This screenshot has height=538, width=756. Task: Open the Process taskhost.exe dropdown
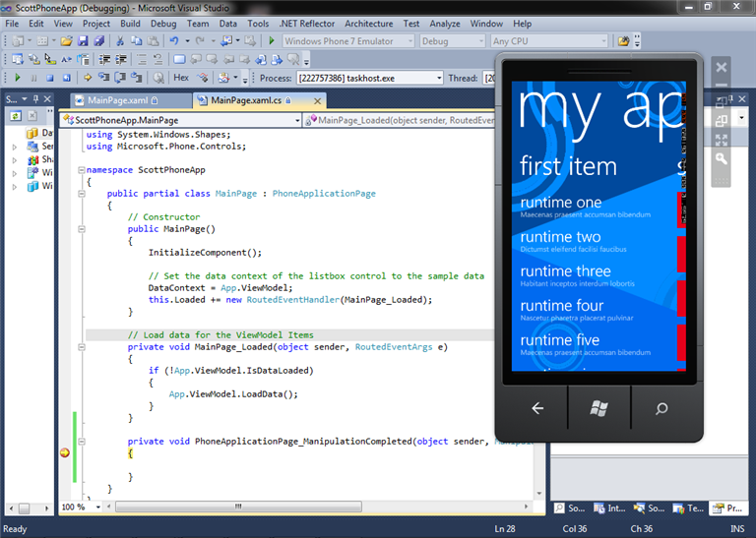pyautogui.click(x=439, y=78)
